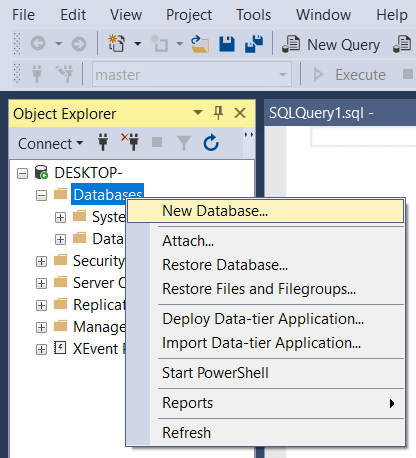Open the Window menu
This screenshot has width=416, height=458.
pyautogui.click(x=323, y=15)
